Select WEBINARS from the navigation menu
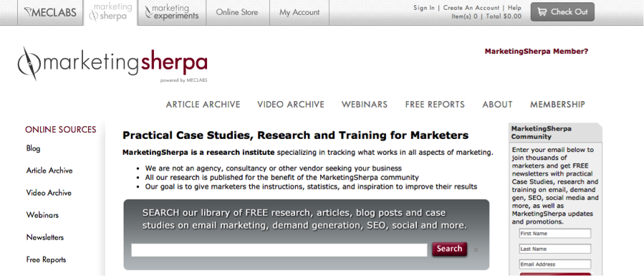The width and height of the screenshot is (644, 276). pyautogui.click(x=365, y=105)
